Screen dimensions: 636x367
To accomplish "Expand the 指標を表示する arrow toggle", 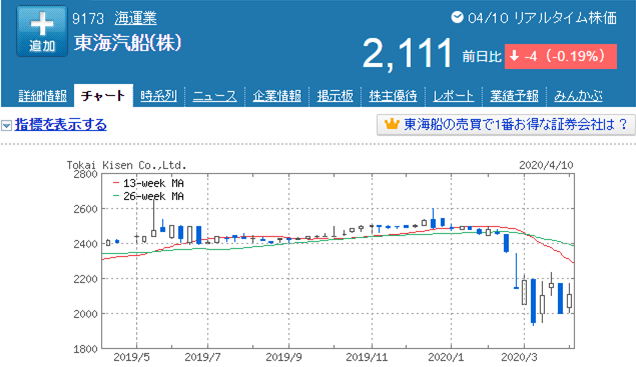I will 6,125.
